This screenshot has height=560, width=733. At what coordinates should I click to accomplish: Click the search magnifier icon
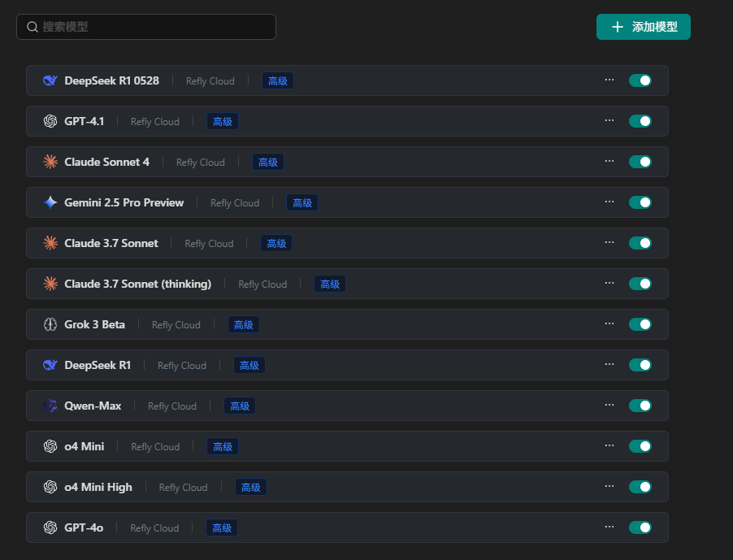[33, 27]
